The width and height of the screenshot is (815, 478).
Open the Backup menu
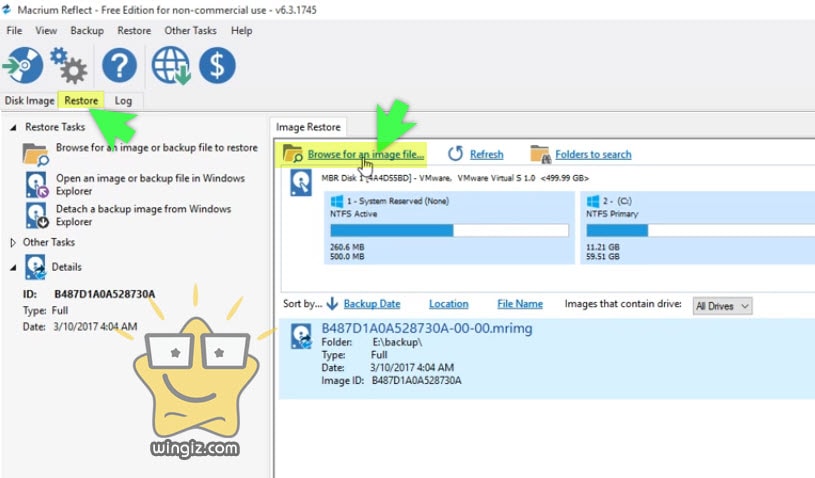click(x=87, y=31)
